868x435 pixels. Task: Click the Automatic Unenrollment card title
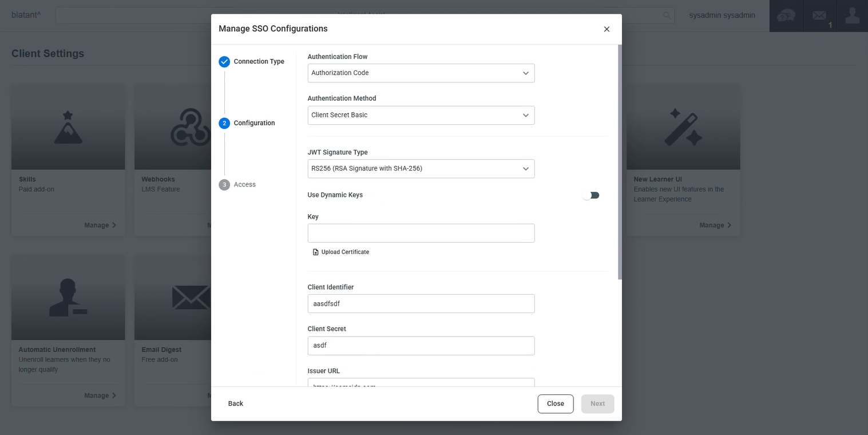tap(57, 350)
